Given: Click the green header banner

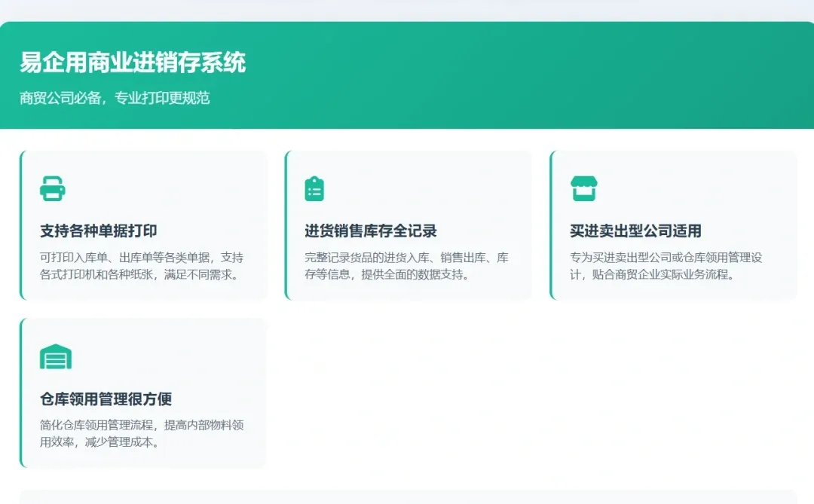Looking at the screenshot, I should click(407, 72).
